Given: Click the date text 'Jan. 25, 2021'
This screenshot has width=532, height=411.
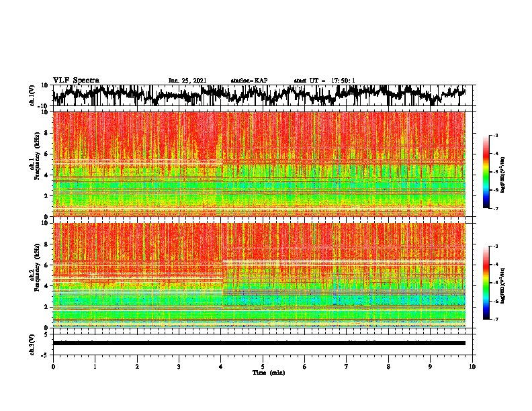Looking at the screenshot, I should point(187,81).
